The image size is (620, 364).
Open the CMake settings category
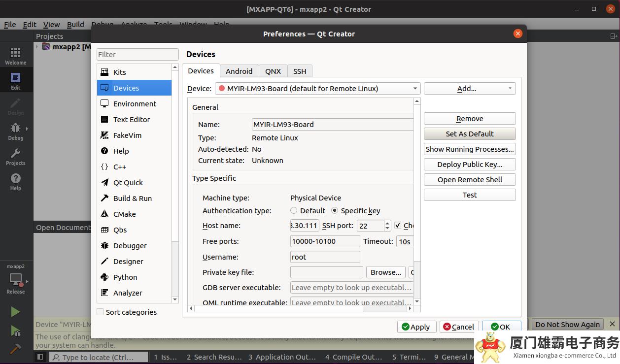tap(124, 214)
